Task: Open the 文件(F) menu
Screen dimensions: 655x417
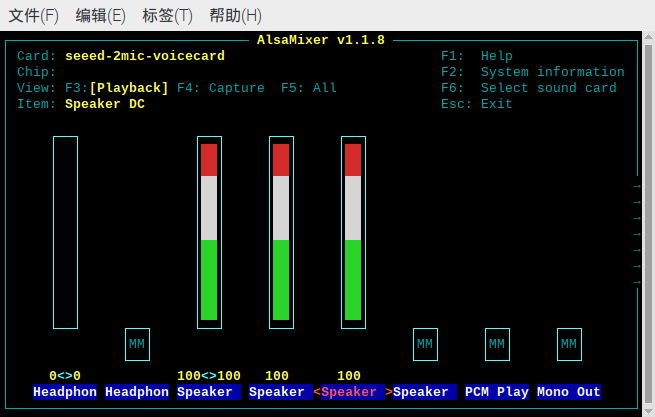Action: [x=34, y=16]
